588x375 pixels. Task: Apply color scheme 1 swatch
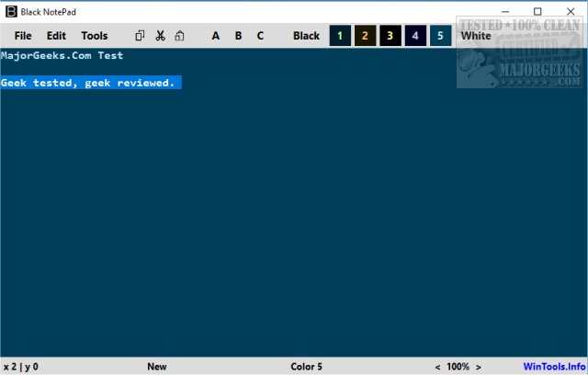(x=340, y=36)
